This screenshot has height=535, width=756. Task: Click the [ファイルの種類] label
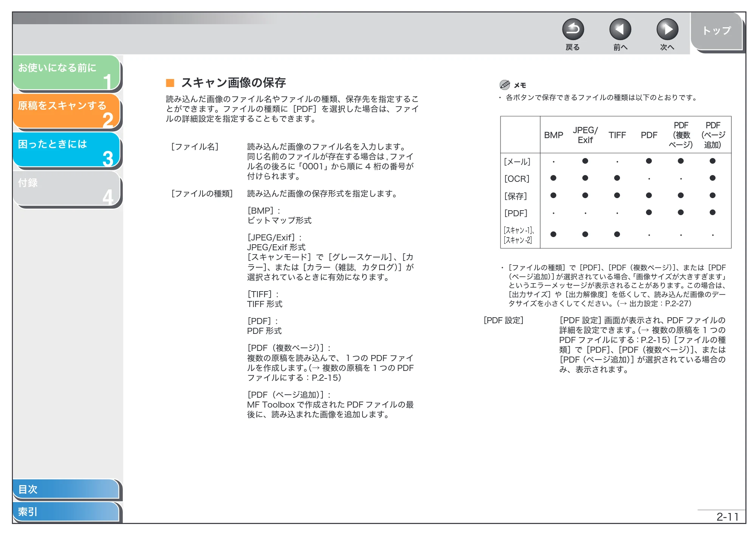tap(201, 194)
